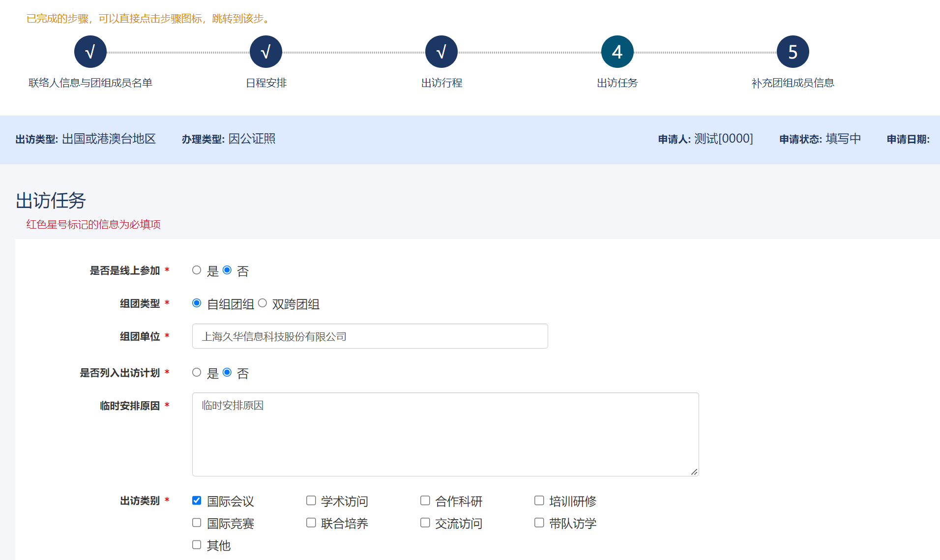Uncheck the 国际会议 checkbox
The height and width of the screenshot is (560, 940).
(x=197, y=501)
